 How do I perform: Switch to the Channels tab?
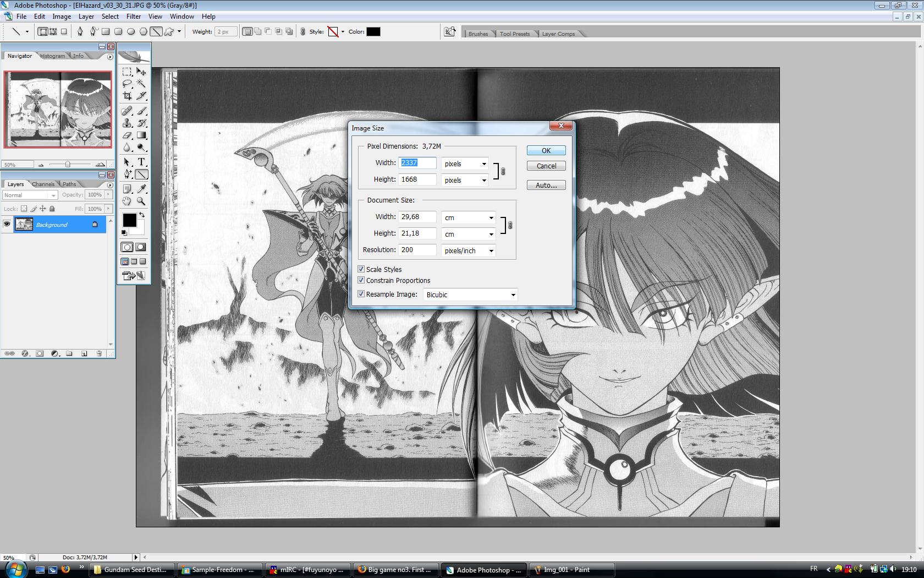click(43, 184)
